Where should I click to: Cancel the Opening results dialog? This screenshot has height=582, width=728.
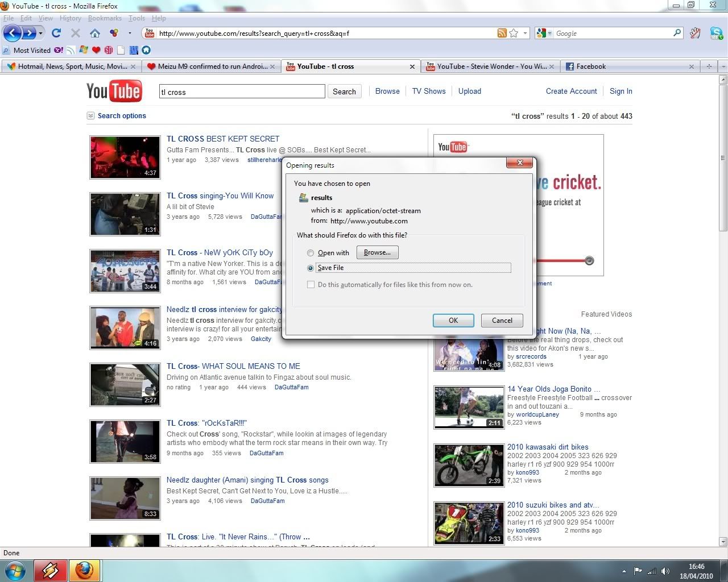[502, 321]
